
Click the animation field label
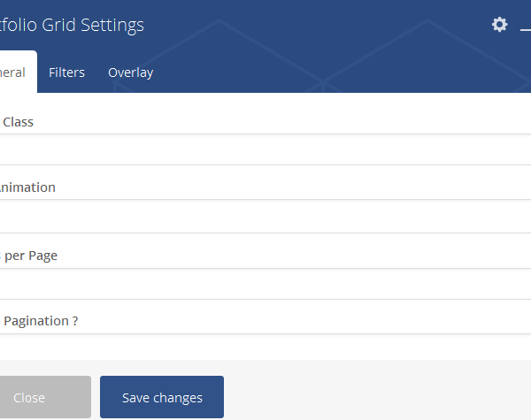pos(27,187)
